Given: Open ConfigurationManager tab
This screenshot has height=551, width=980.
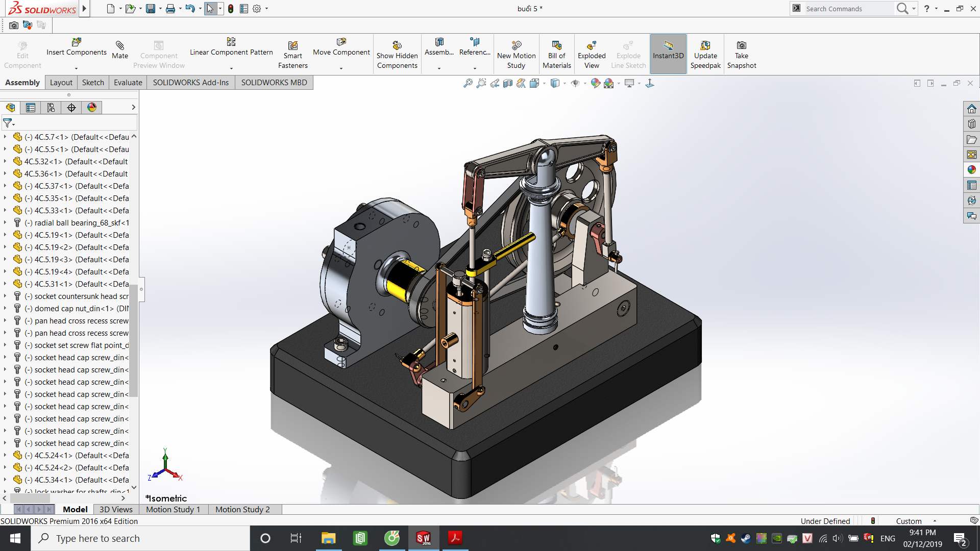Looking at the screenshot, I should [51, 107].
